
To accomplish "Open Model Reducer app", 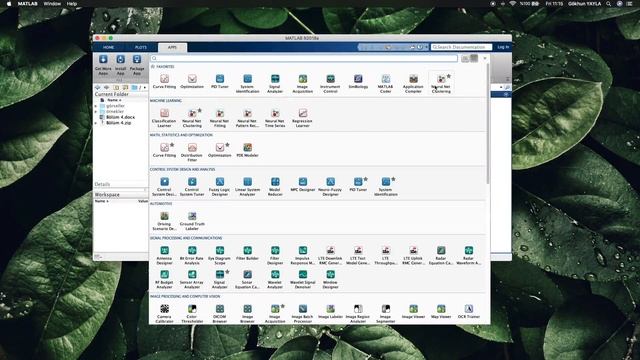I will tap(275, 186).
